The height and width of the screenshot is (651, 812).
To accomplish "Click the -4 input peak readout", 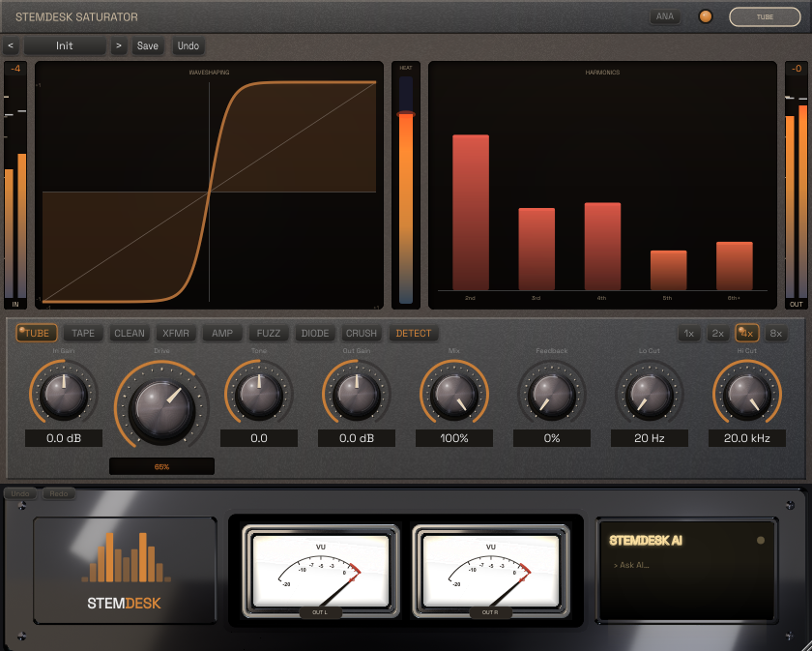I will (15, 69).
